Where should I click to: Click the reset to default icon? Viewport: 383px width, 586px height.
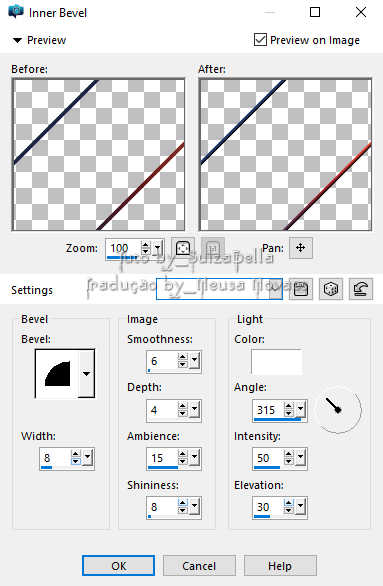coord(361,289)
